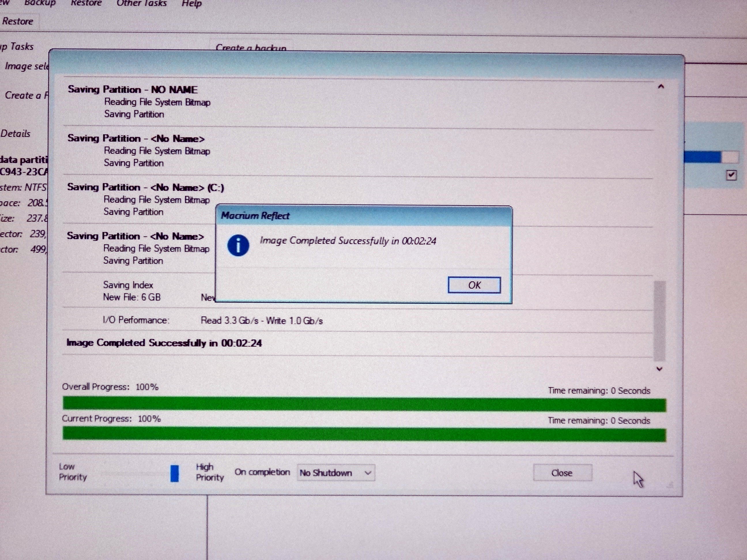The height and width of the screenshot is (560, 747).
Task: Switch to the Restore tab
Action: (18, 21)
